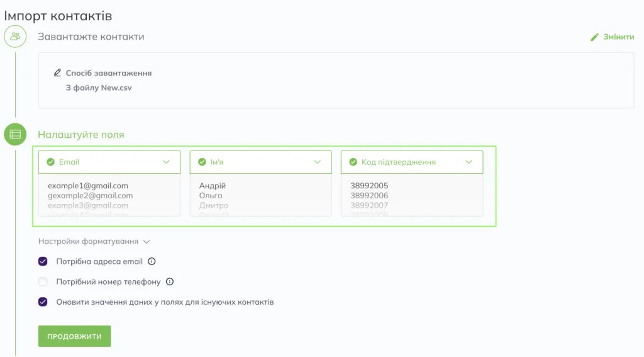
Task: Open the Email field mapping dropdown
Action: (x=109, y=162)
